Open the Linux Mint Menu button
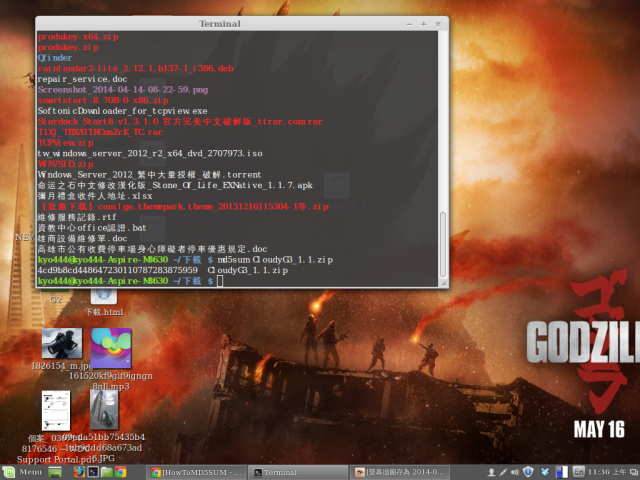Viewport: 640px width, 480px height. click(23, 472)
